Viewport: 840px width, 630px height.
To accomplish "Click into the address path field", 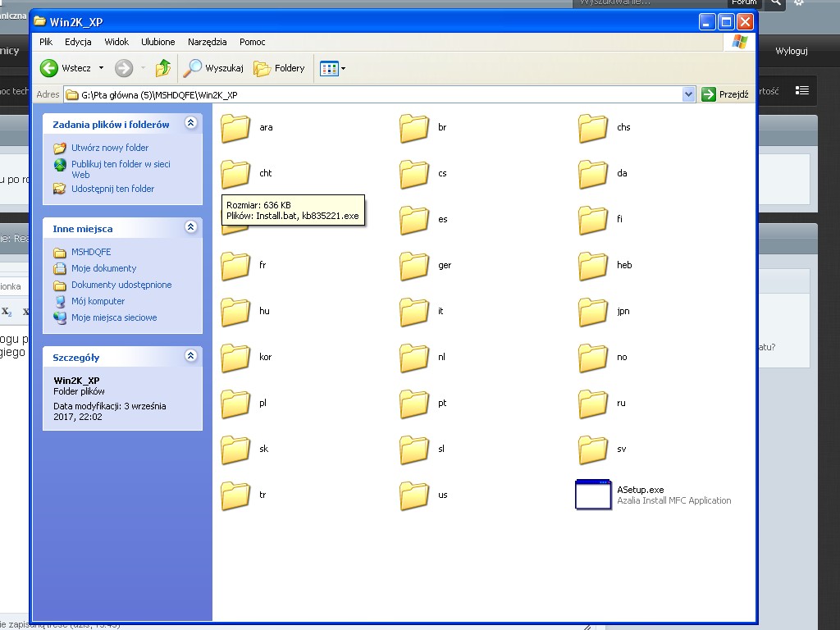I will tap(373, 95).
